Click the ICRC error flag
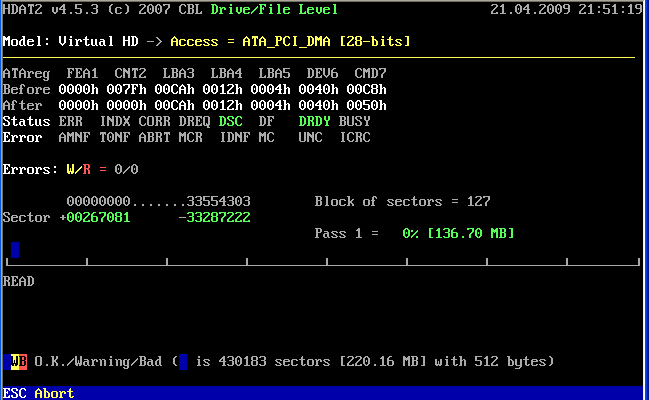This screenshot has width=649, height=400. point(355,137)
